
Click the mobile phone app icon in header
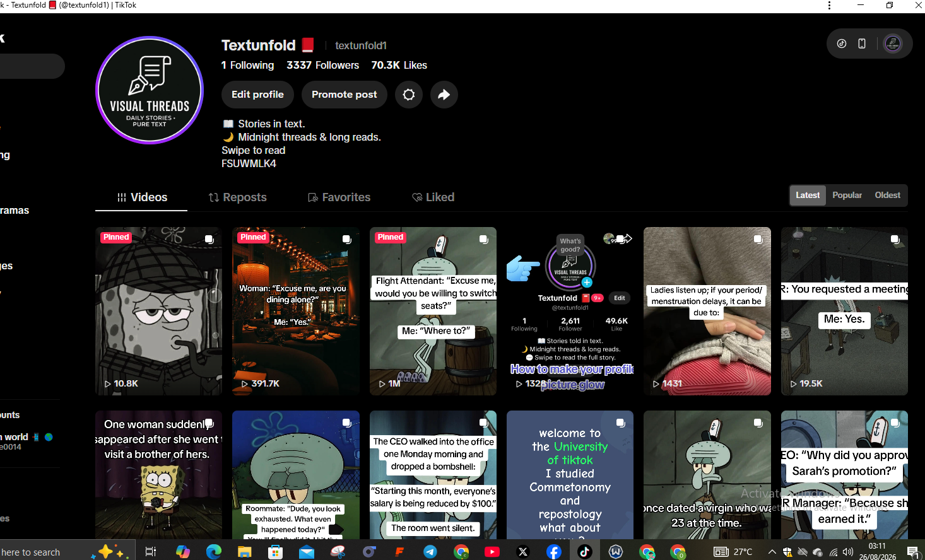[862, 44]
